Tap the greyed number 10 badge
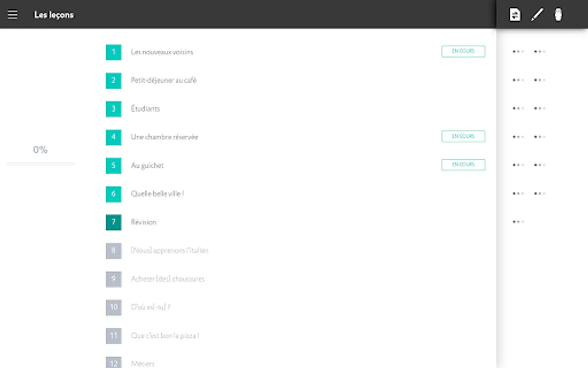Screen dimensions: 588x368 [114, 307]
